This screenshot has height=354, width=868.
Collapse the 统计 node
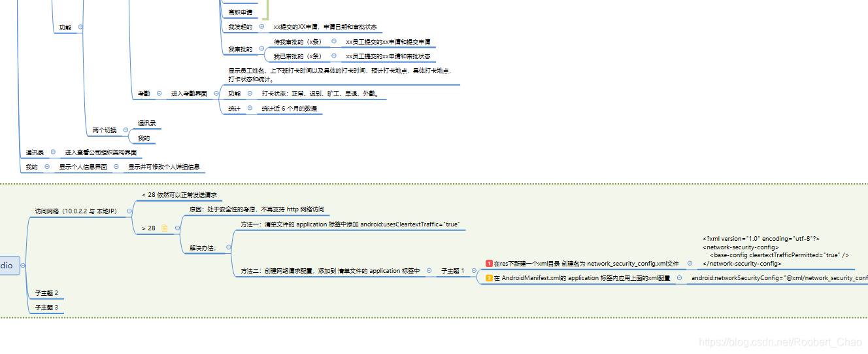click(x=250, y=109)
